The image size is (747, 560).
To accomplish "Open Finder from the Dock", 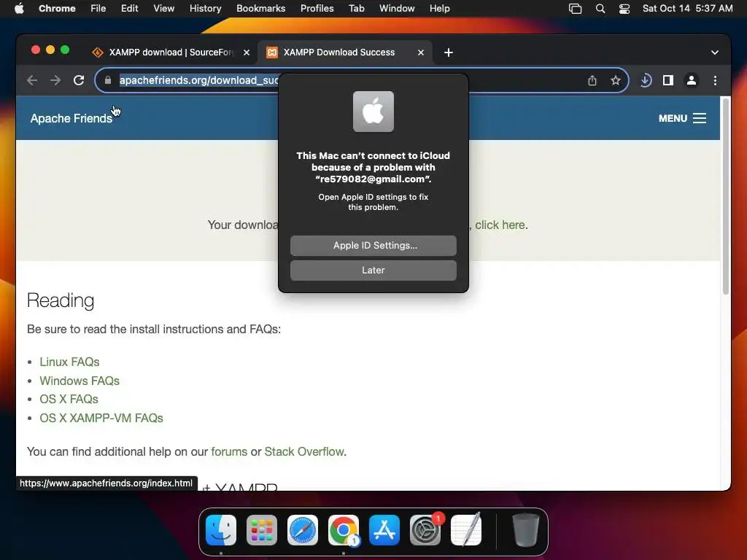I will (221, 530).
